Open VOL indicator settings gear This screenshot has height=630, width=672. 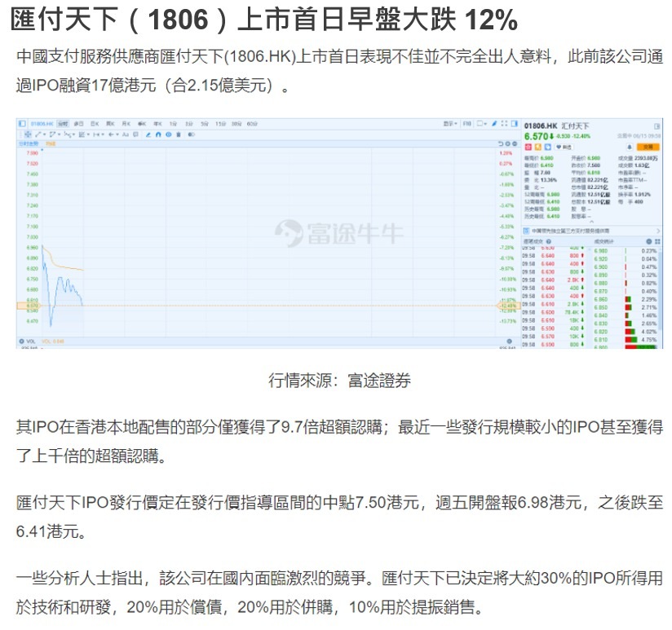[21, 341]
